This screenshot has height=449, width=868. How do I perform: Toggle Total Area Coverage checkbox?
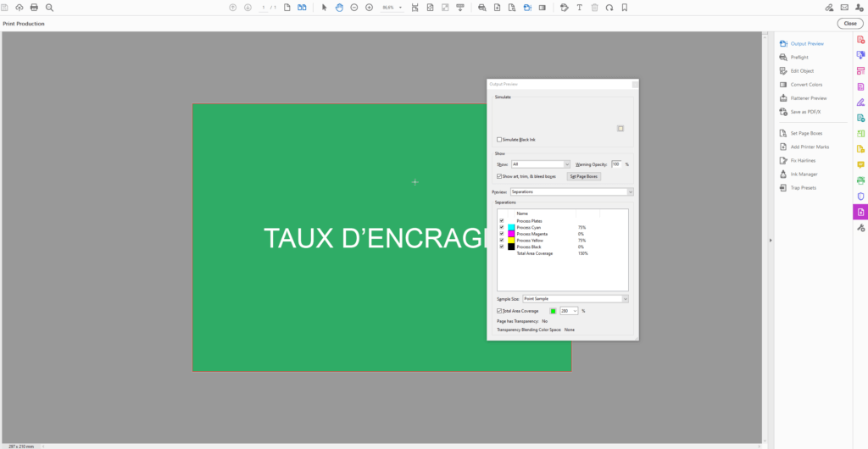pyautogui.click(x=499, y=311)
